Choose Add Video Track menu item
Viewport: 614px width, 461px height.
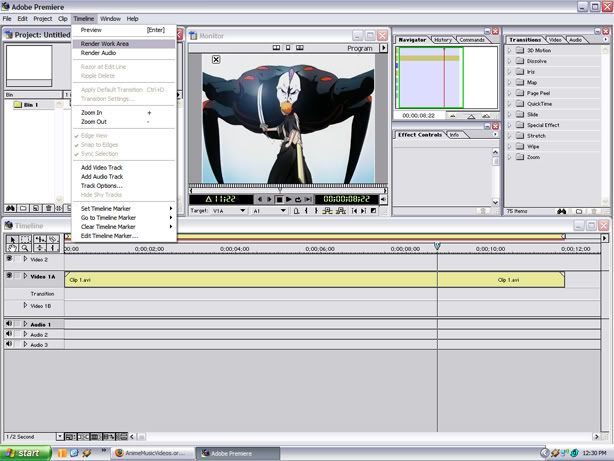124,168
